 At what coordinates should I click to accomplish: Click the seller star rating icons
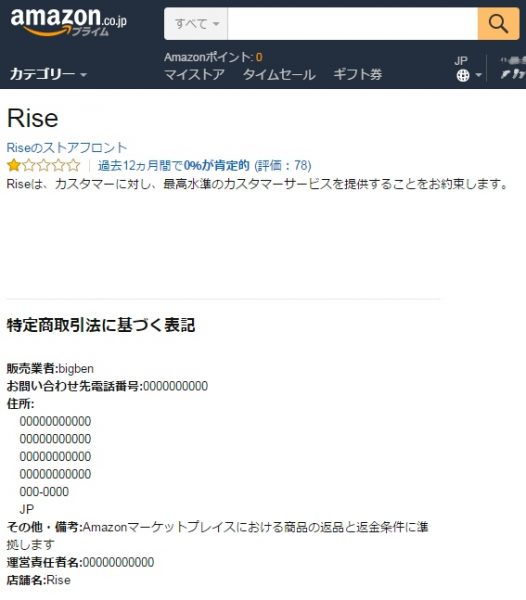click(44, 166)
